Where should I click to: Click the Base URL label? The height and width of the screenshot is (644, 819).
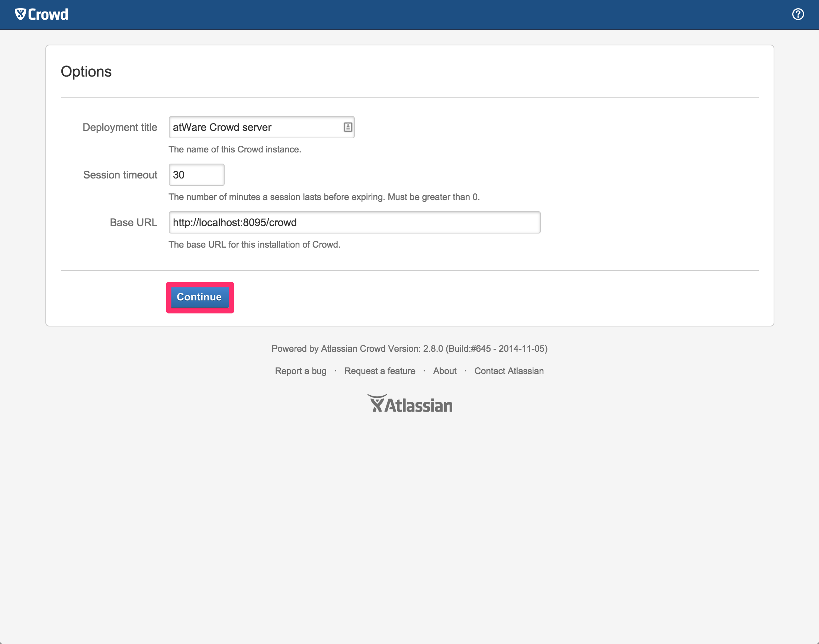(x=133, y=222)
